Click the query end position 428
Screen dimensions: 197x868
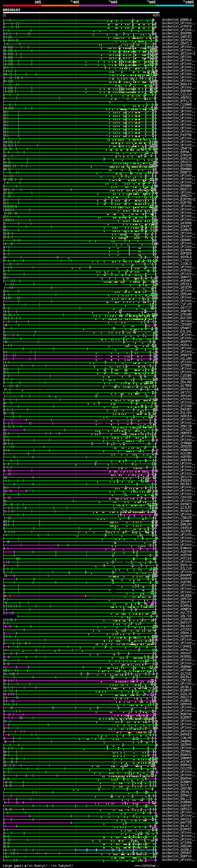[x=155, y=15]
